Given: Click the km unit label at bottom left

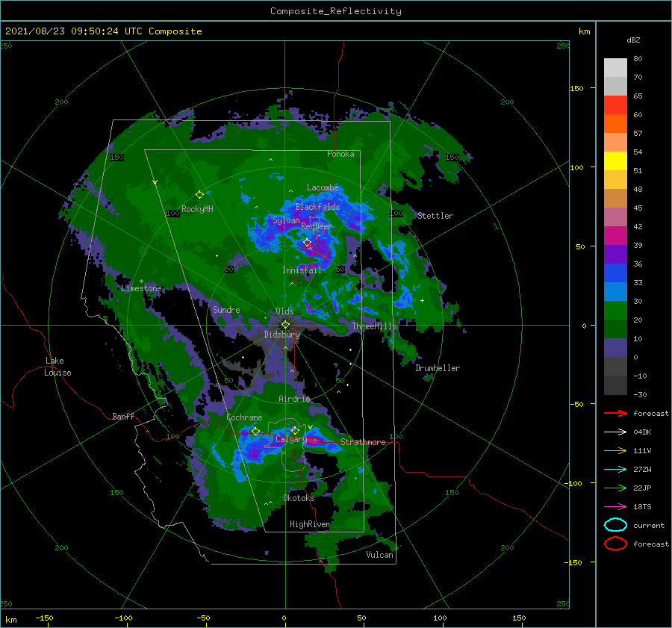Looking at the screenshot, I should click(11, 620).
